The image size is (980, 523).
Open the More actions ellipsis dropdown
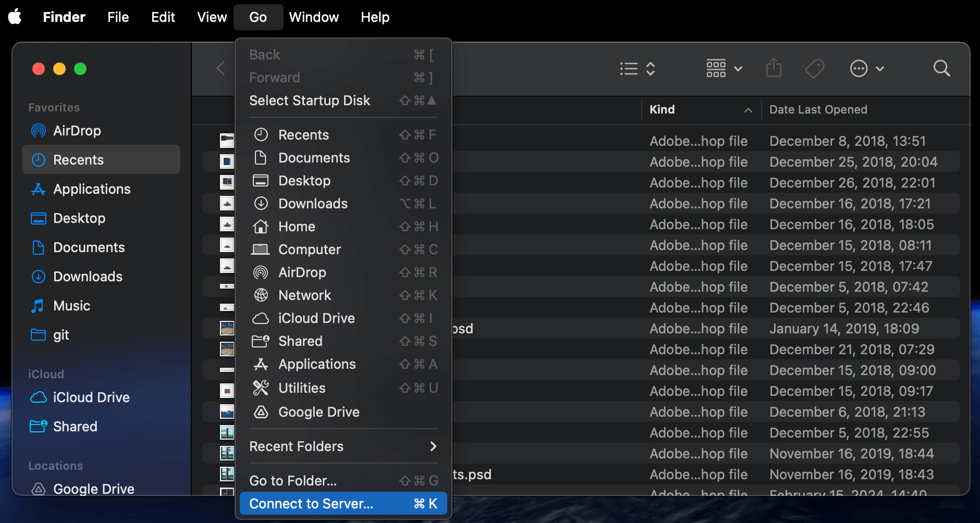[867, 68]
